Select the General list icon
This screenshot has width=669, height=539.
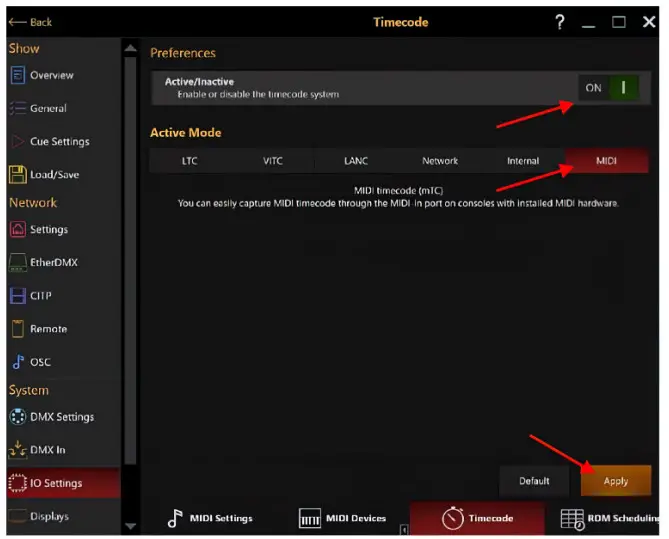17,108
